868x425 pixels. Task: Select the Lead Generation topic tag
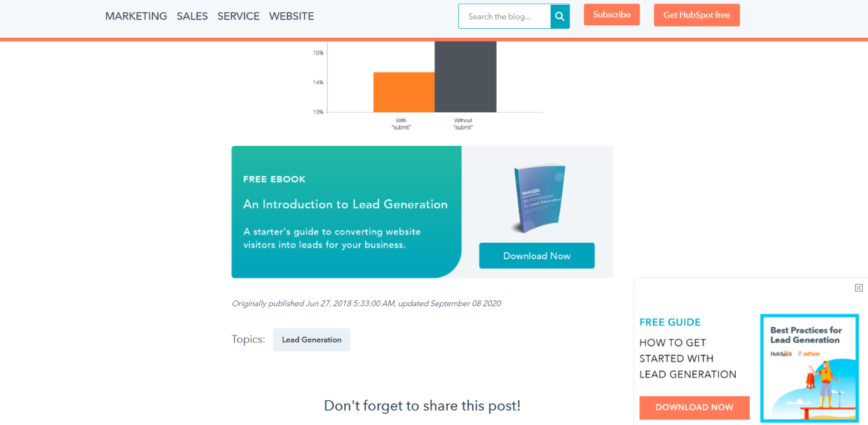coord(311,339)
